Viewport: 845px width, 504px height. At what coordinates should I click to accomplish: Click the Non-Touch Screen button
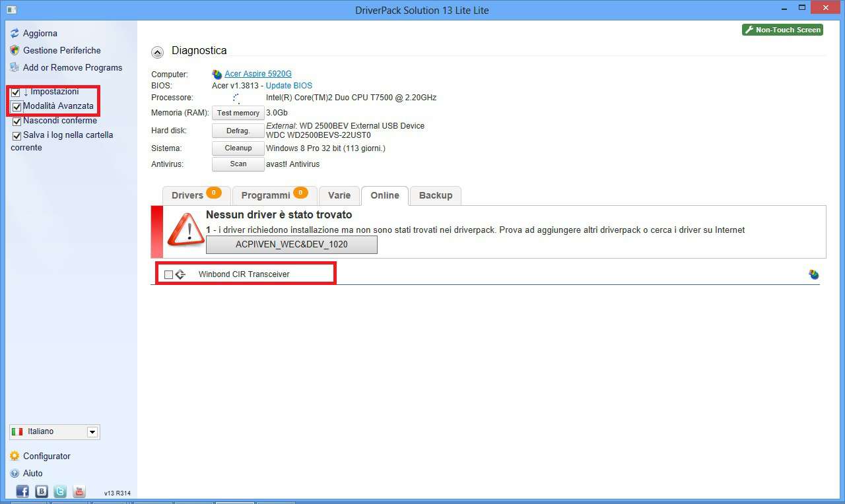pos(782,30)
